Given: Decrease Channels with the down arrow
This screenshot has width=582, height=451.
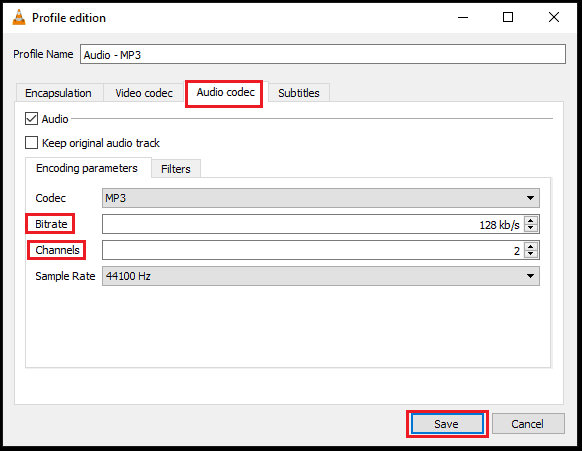Looking at the screenshot, I should (531, 254).
